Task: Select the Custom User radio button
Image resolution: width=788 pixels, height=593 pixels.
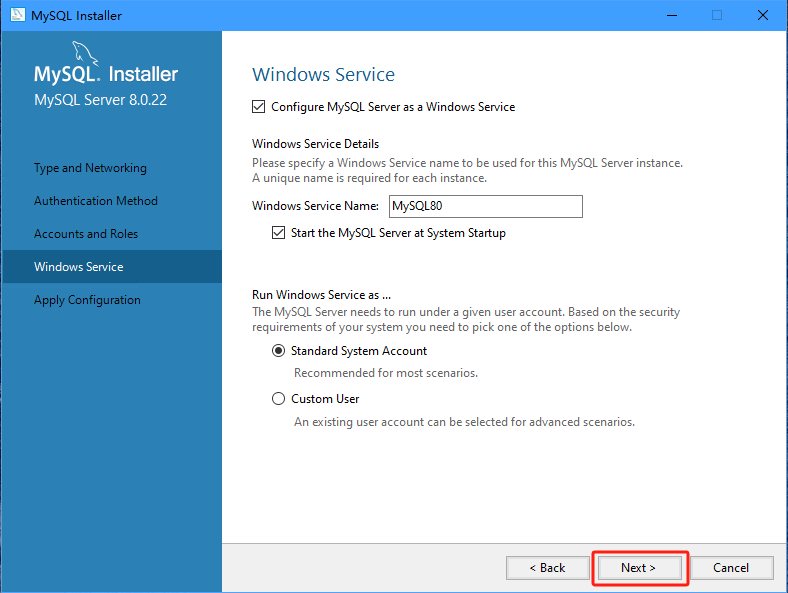Action: 278,399
